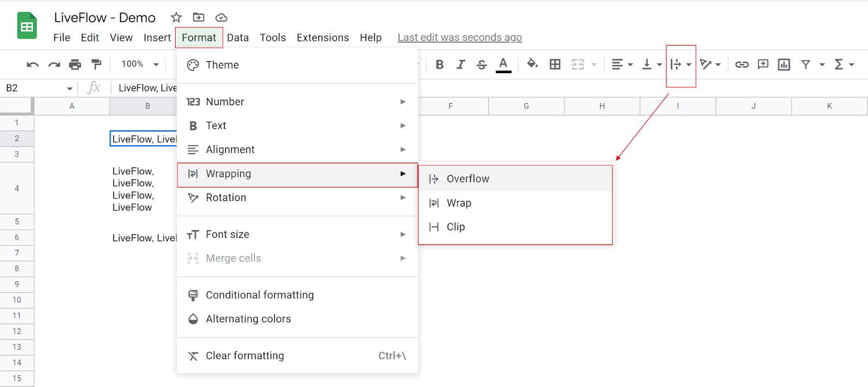
Task: Click the formula bar content
Action: pyautogui.click(x=148, y=88)
